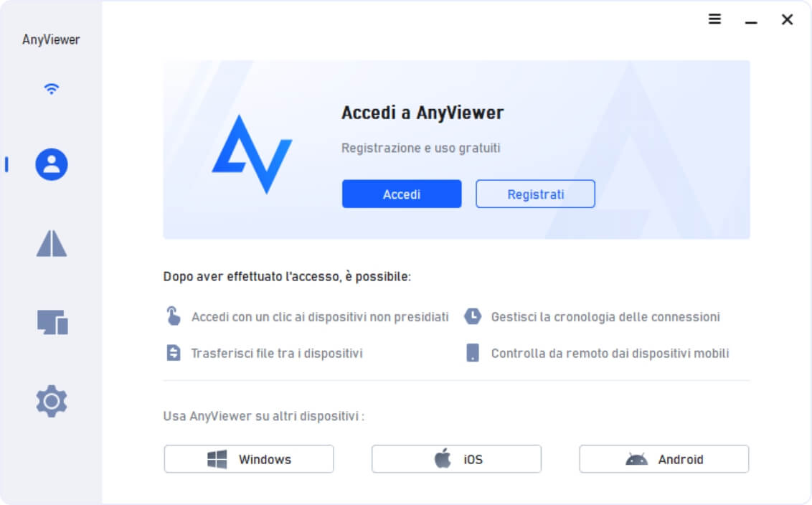This screenshot has width=812, height=505.
Task: Click the mobile device control icon
Action: pyautogui.click(x=472, y=353)
